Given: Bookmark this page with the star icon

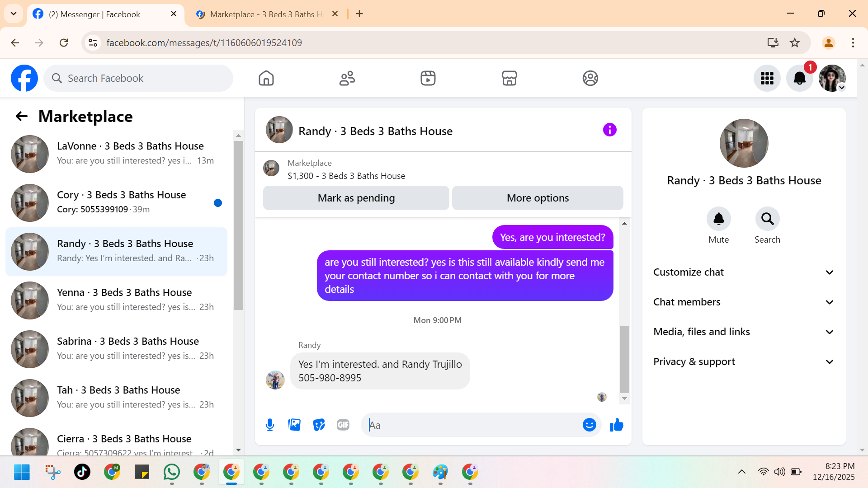Looking at the screenshot, I should (x=795, y=42).
